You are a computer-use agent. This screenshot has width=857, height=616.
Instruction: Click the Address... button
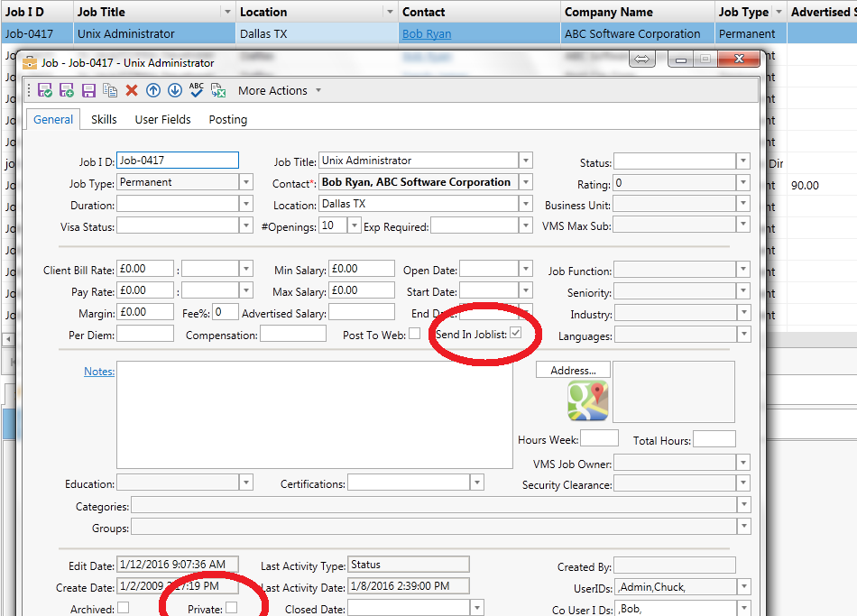pos(573,370)
